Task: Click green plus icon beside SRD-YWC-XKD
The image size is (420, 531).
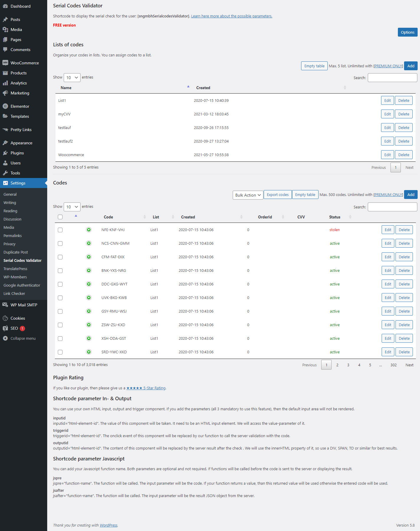Action: coord(89,352)
